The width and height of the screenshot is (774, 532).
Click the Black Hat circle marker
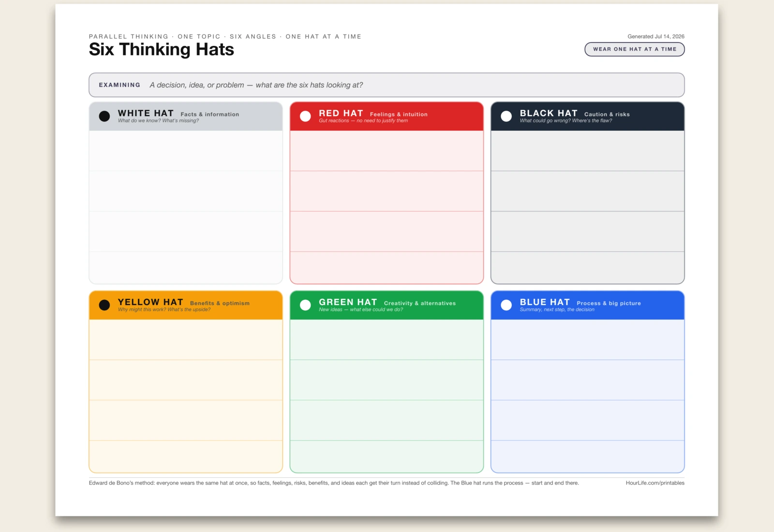point(506,116)
